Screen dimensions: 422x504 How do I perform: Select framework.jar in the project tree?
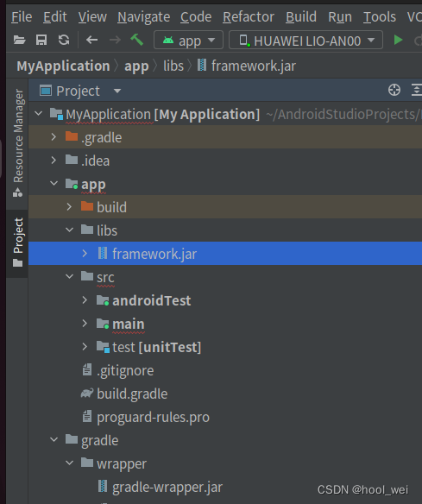pos(225,254)
